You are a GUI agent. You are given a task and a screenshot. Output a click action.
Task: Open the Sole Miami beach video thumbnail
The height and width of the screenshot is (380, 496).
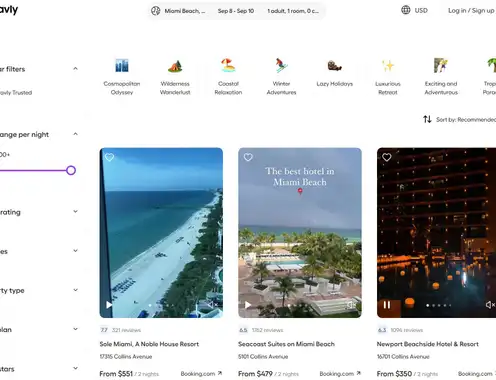pyautogui.click(x=161, y=233)
